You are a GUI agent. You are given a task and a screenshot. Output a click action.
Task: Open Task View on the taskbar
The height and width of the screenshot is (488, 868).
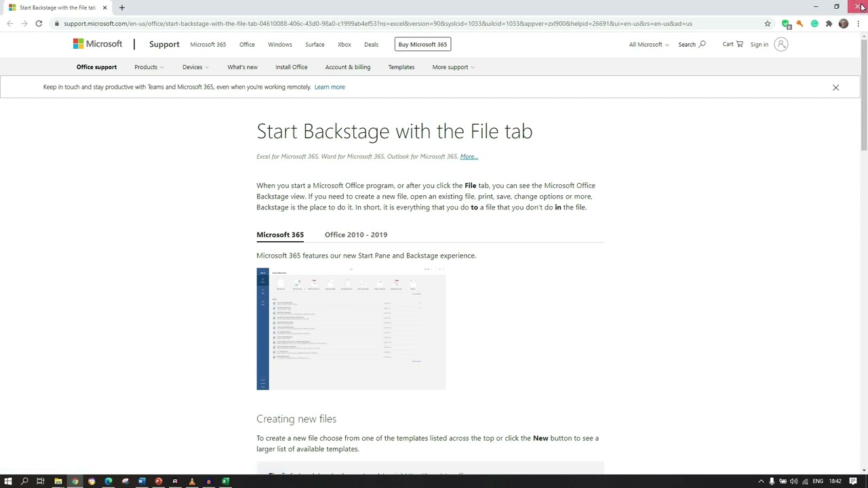point(41,481)
